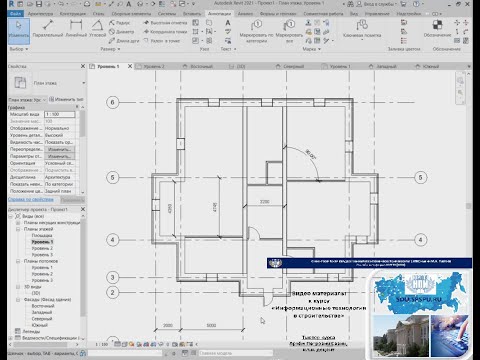Open the Системы ribbon tab
This screenshot has height=360, width=480.
[167, 14]
